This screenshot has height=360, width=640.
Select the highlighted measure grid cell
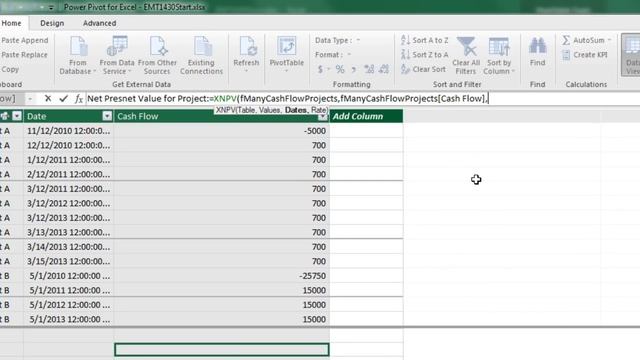tap(222, 350)
